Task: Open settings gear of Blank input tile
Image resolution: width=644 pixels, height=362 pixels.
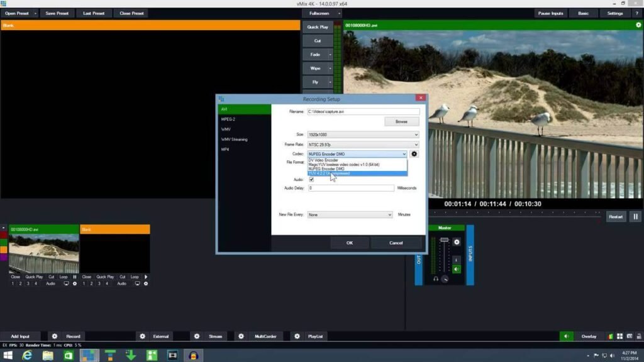Action: [x=146, y=283]
